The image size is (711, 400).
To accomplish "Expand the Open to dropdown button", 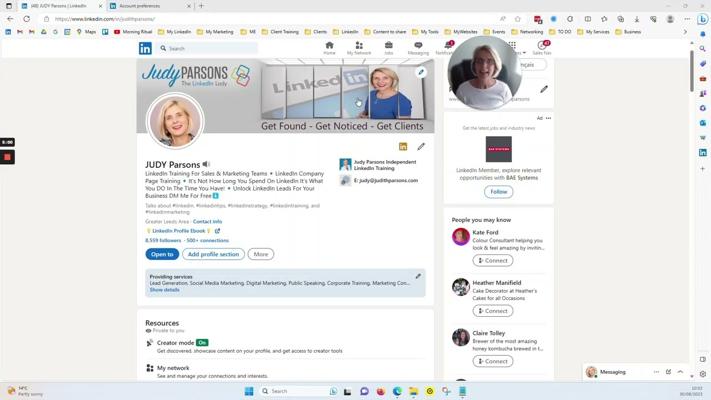I will (x=162, y=254).
